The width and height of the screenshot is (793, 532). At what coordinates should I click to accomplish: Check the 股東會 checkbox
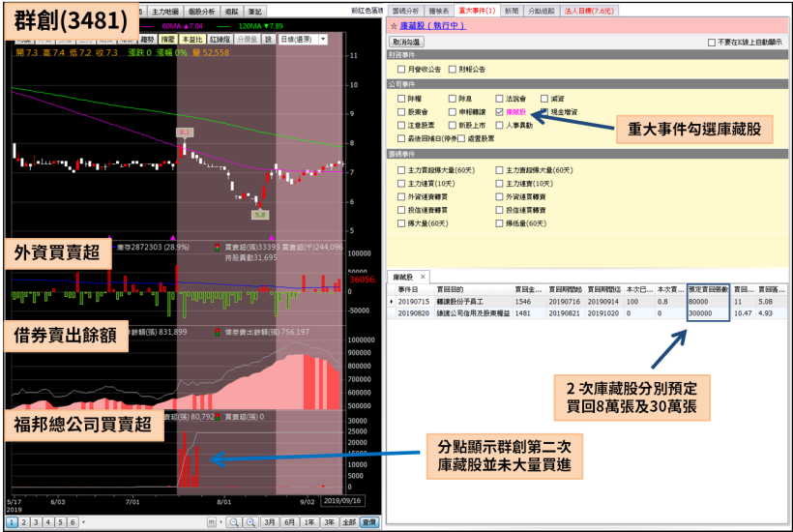point(401,112)
